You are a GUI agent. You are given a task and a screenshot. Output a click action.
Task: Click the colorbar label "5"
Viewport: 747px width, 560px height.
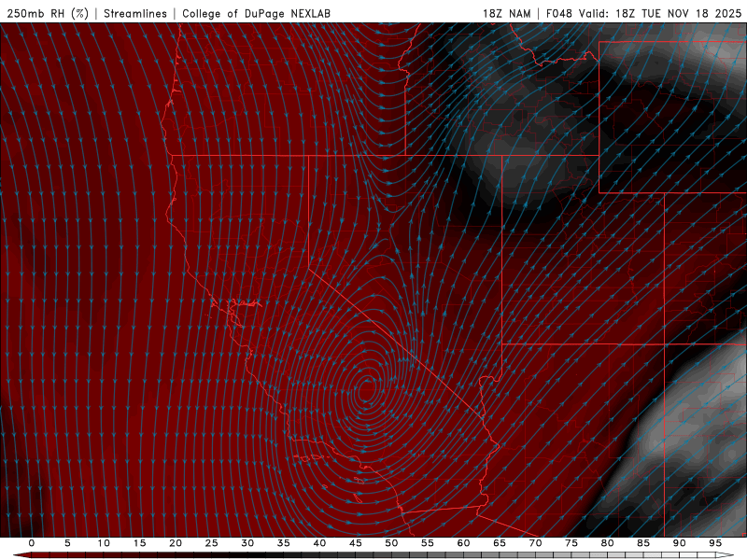pyautogui.click(x=67, y=543)
